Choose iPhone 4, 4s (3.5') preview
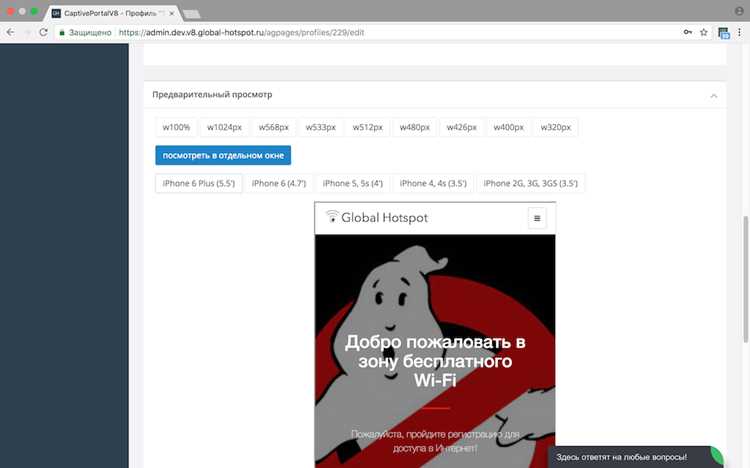The width and height of the screenshot is (750, 468). click(x=433, y=183)
